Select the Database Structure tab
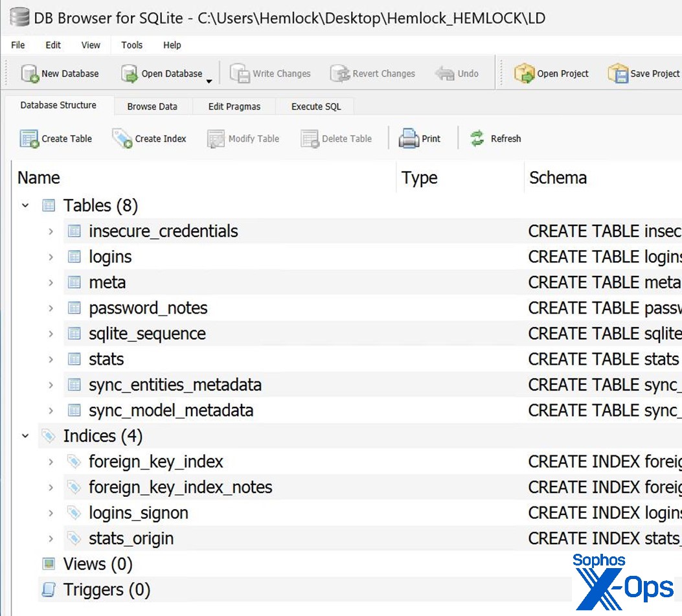The width and height of the screenshot is (682, 616). pyautogui.click(x=58, y=106)
